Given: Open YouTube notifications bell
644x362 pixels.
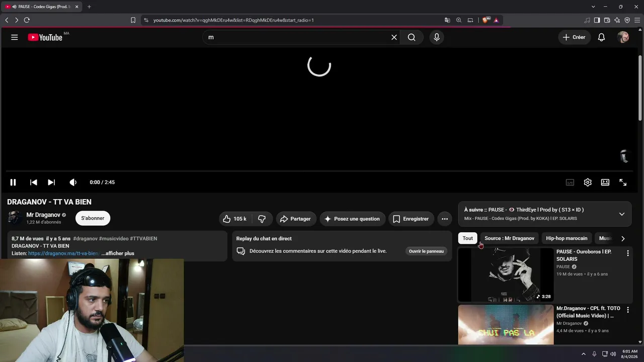Looking at the screenshot, I should pos(601,37).
